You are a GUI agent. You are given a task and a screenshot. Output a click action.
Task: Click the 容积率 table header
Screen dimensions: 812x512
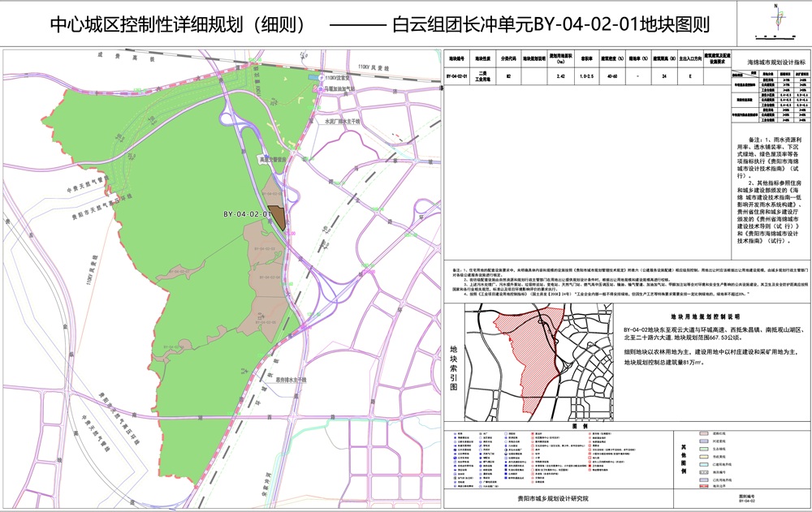coord(587,59)
